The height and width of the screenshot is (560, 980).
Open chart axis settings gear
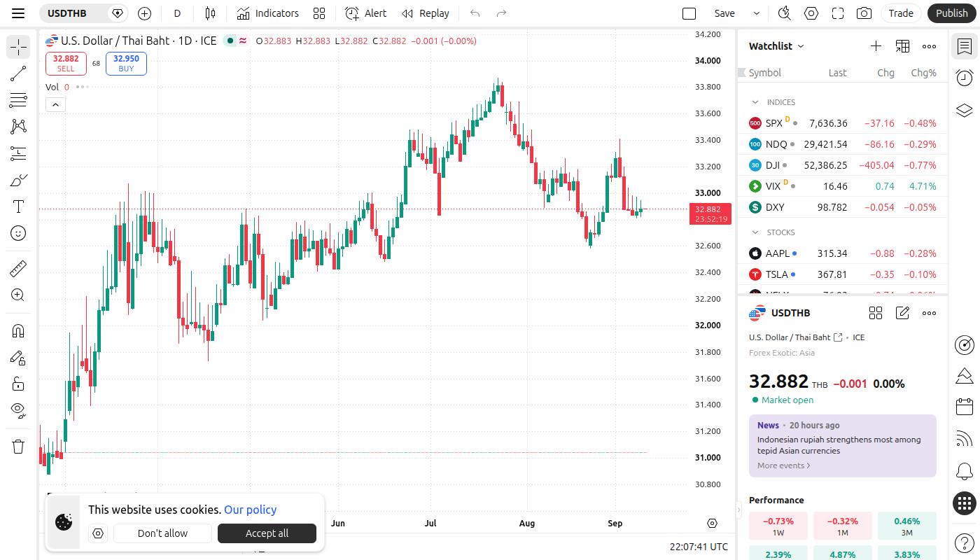coord(713,523)
